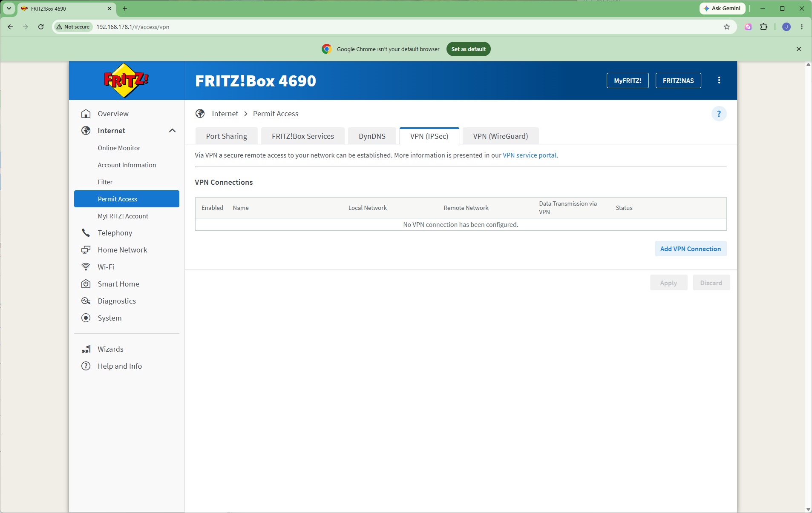Viewport: 812px width, 513px height.
Task: Click the Diagnostics pulse icon
Action: point(86,301)
